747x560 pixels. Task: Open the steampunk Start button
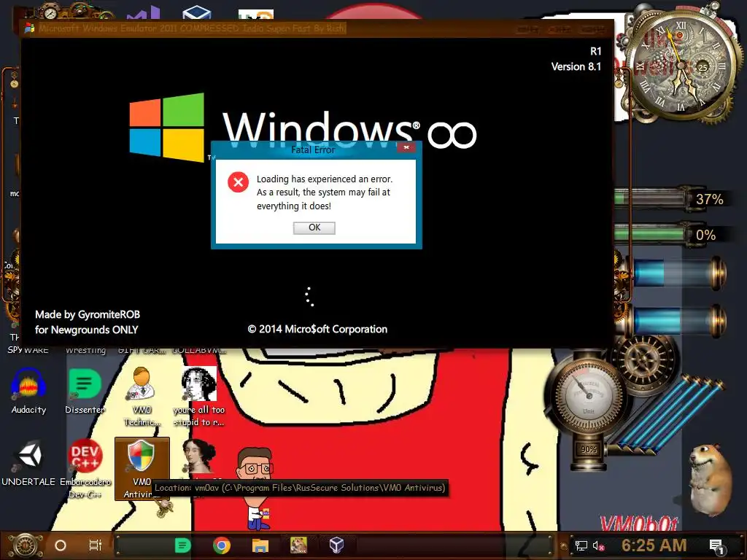point(26,545)
